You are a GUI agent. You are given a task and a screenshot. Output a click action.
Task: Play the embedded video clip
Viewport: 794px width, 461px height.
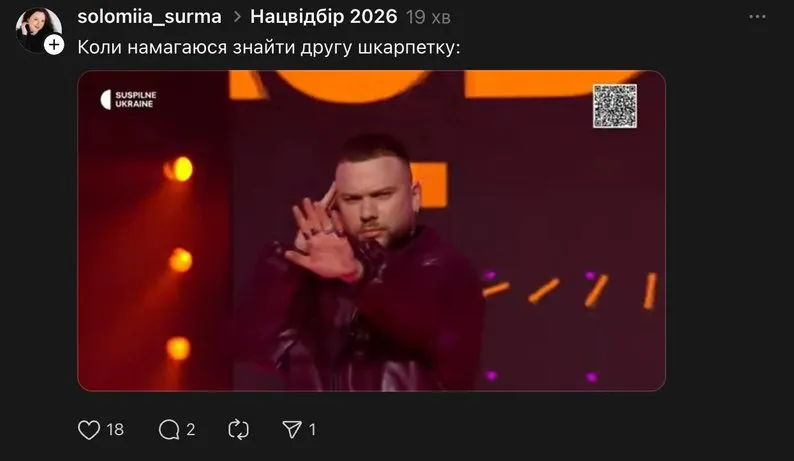[x=371, y=230]
